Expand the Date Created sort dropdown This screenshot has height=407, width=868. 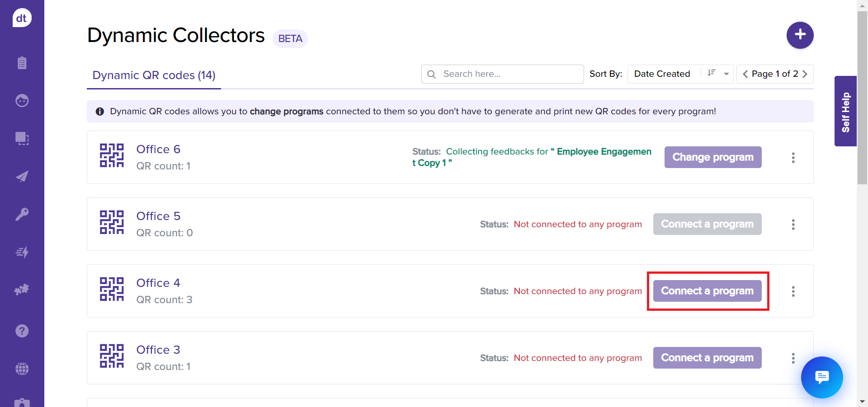pos(726,74)
